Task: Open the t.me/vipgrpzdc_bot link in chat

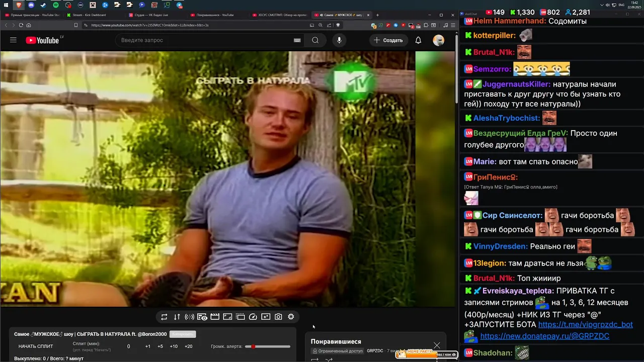Action: point(586,325)
